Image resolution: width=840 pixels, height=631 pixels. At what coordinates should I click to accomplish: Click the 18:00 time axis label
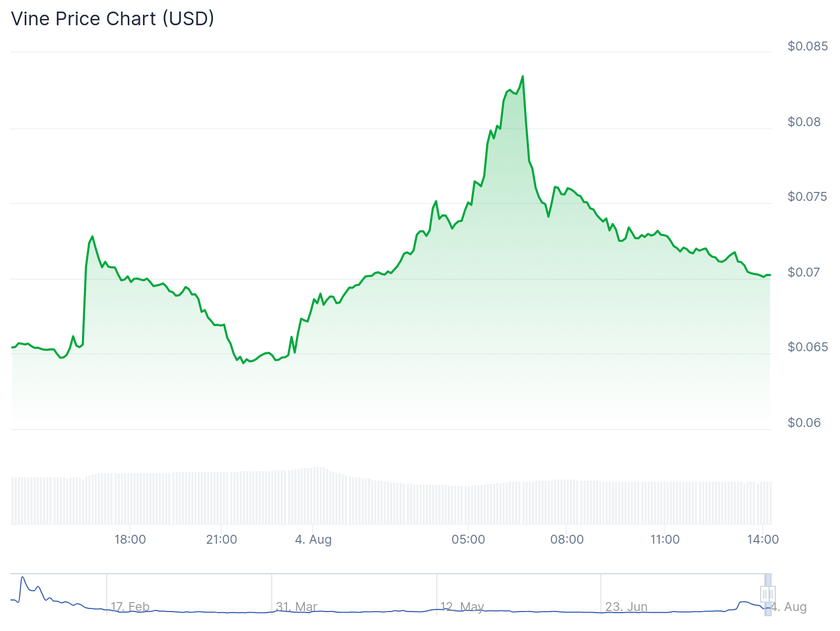(x=130, y=540)
